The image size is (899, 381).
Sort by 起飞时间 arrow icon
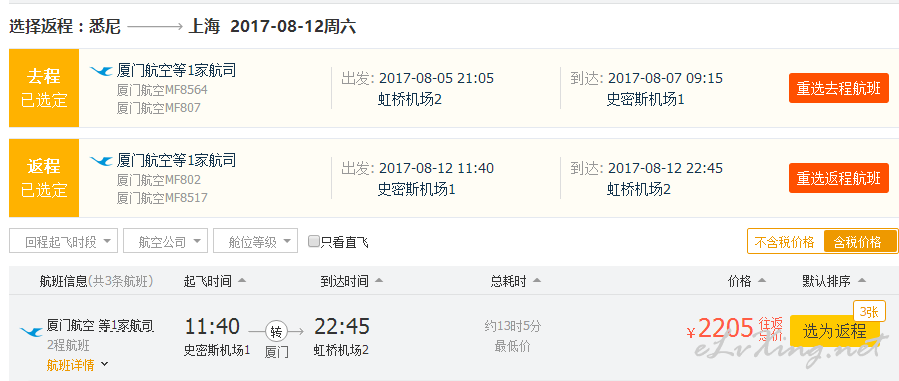242,281
